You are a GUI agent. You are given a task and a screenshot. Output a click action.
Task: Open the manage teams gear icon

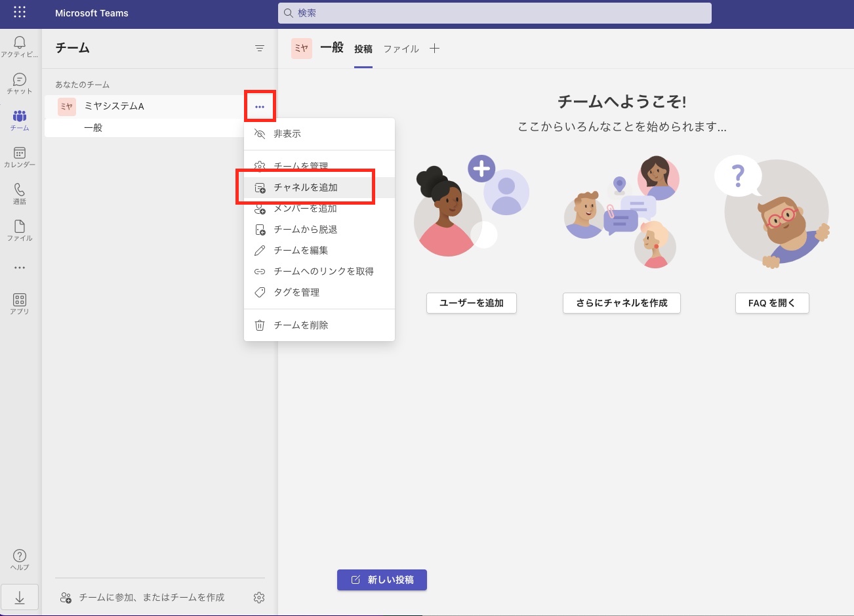(x=259, y=597)
